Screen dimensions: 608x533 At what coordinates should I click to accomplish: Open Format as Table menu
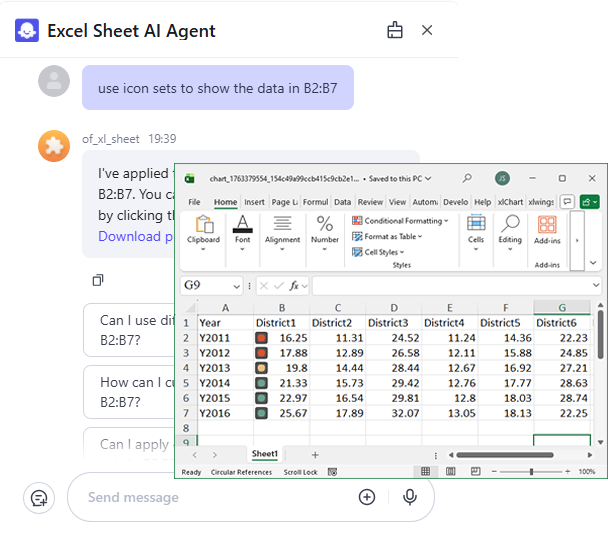point(387,236)
